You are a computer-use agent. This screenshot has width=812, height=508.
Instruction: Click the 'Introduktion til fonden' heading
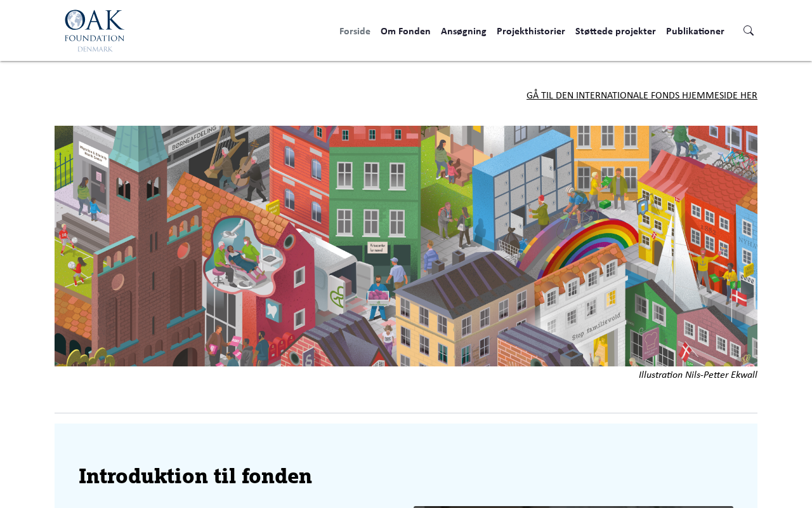click(x=195, y=476)
